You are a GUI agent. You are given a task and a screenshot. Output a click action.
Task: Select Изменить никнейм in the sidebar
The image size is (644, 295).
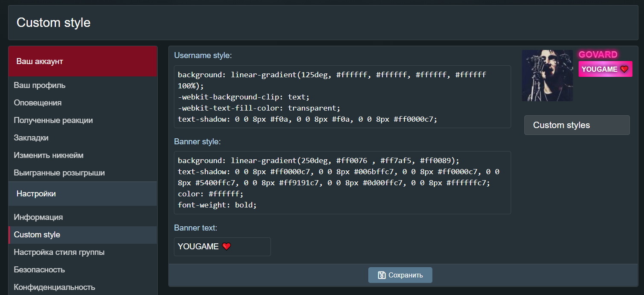pos(49,155)
